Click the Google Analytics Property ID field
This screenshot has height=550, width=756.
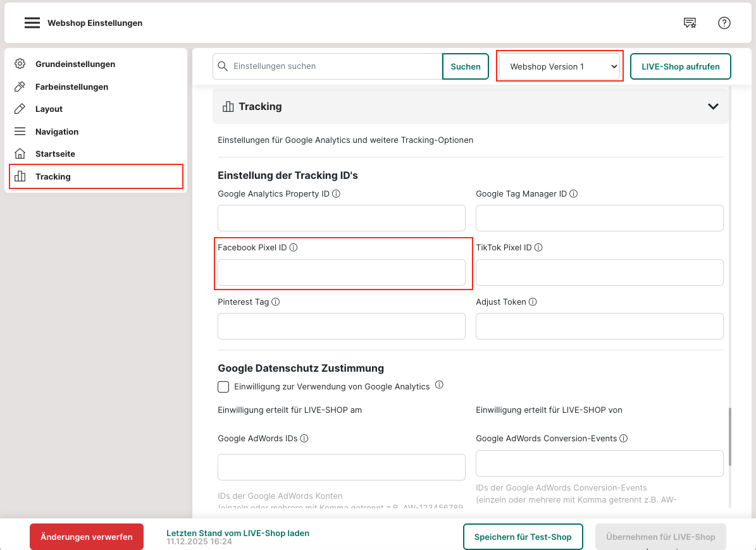click(342, 218)
